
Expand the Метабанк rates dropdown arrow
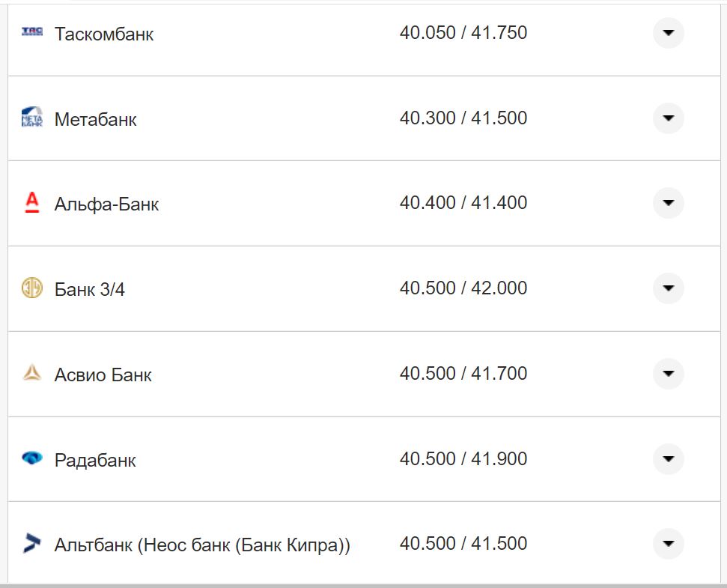[x=668, y=118]
